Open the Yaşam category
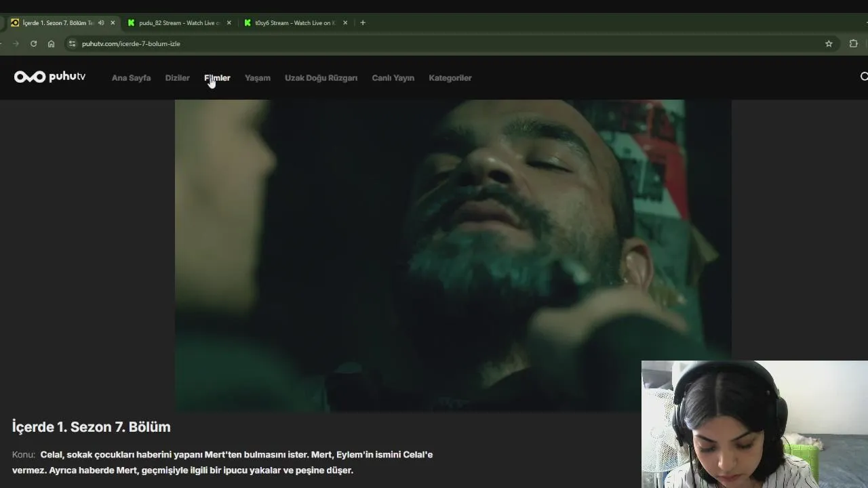Screen dimensions: 868x488 [257, 78]
